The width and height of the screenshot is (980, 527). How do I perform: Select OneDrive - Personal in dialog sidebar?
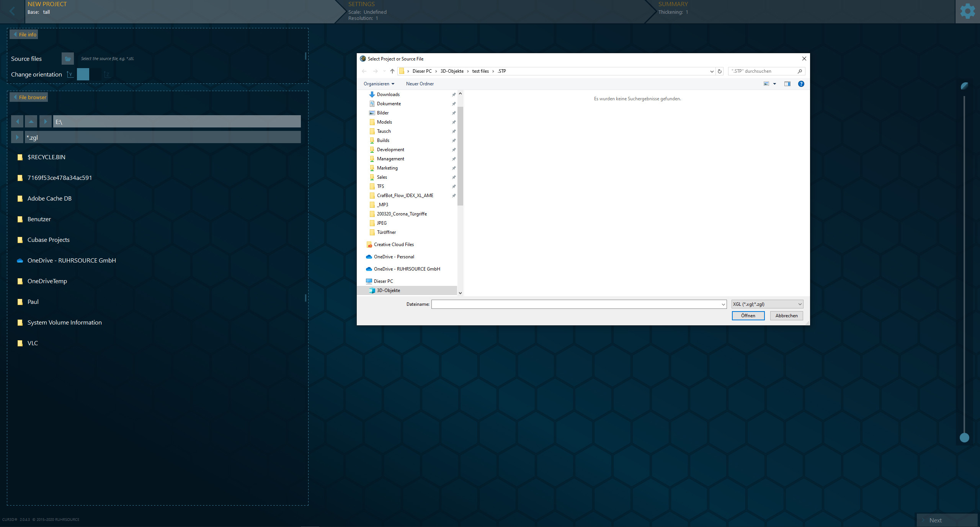(394, 257)
